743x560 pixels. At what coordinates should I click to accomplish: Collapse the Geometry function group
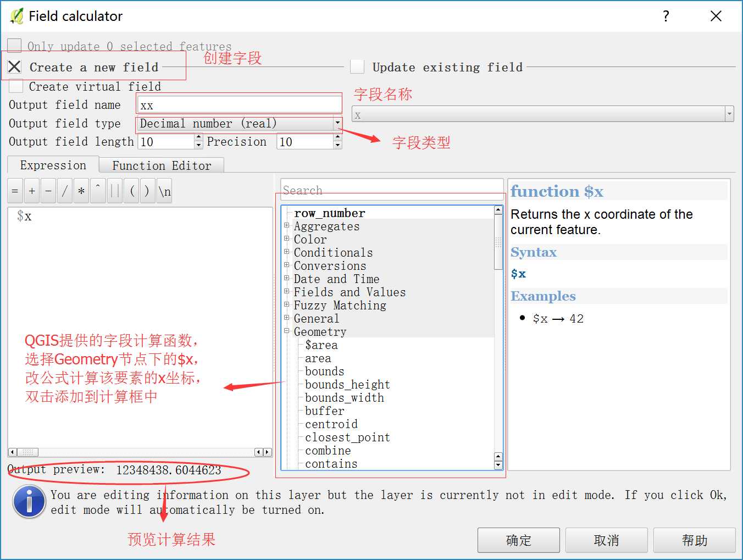tap(286, 331)
